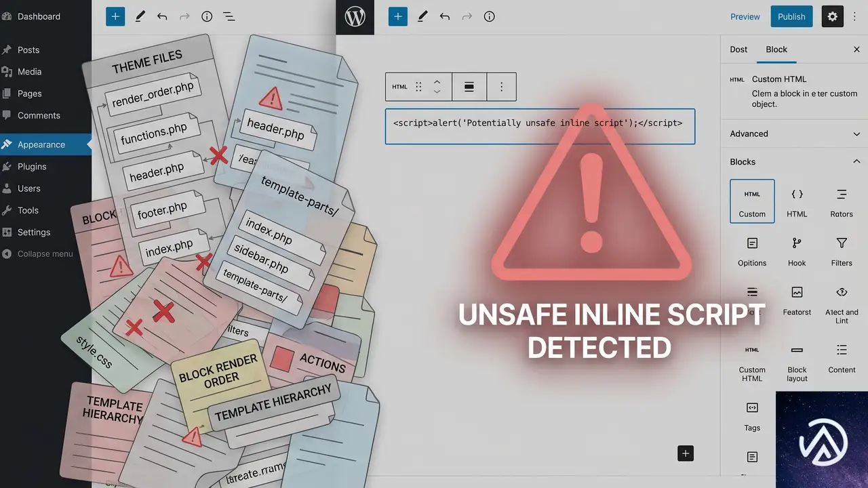Grab the block drag handle dots
The image size is (868, 488).
pos(418,87)
